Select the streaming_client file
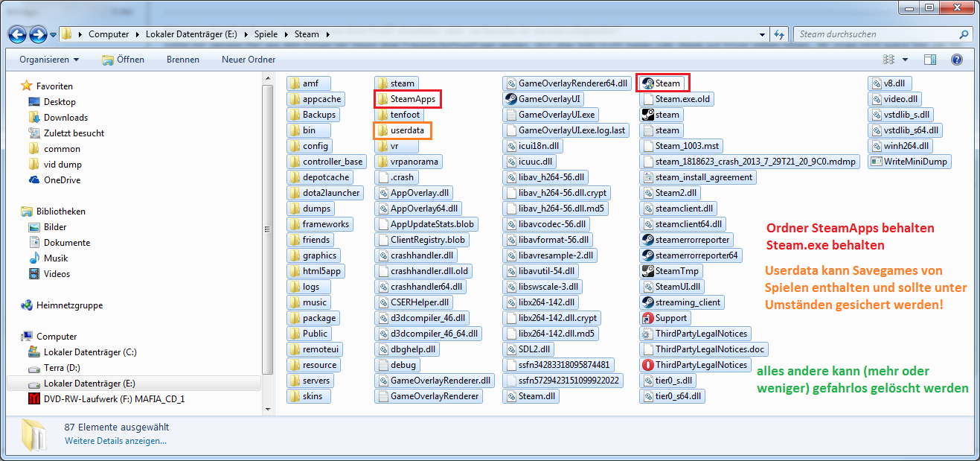The image size is (980, 461). pyautogui.click(x=682, y=302)
